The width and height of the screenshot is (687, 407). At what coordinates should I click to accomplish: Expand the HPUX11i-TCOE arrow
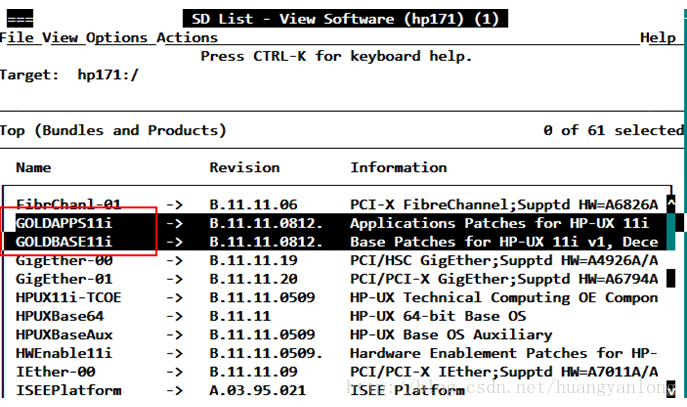tap(174, 297)
